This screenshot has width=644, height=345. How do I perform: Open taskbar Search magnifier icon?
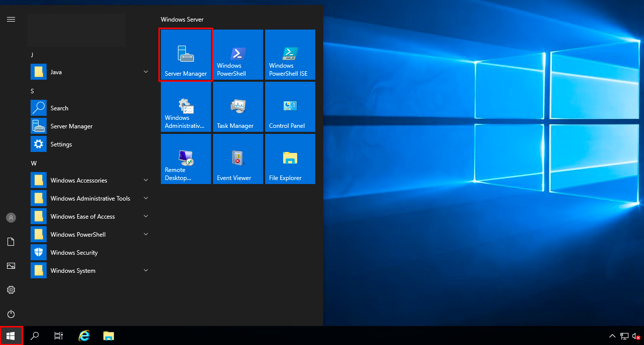point(35,336)
